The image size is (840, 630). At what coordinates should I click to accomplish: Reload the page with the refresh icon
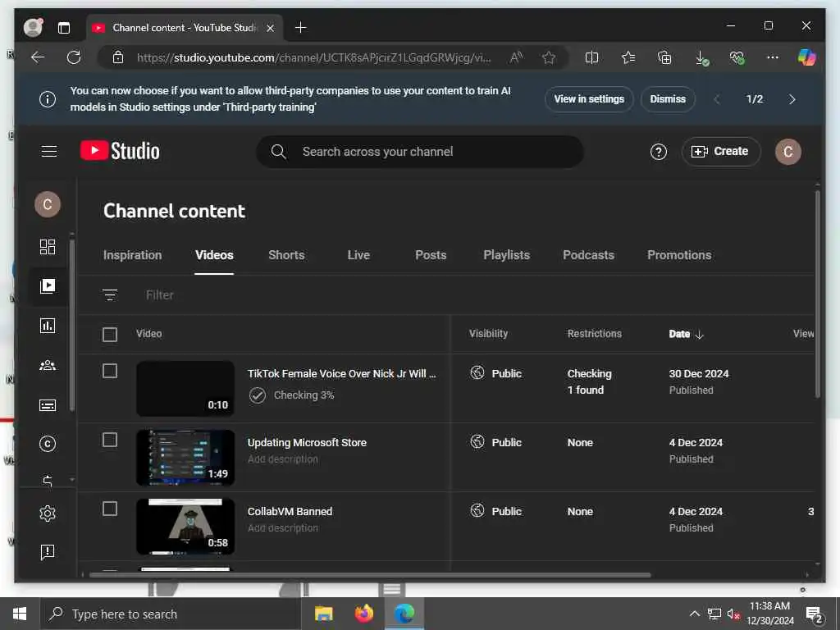click(73, 57)
